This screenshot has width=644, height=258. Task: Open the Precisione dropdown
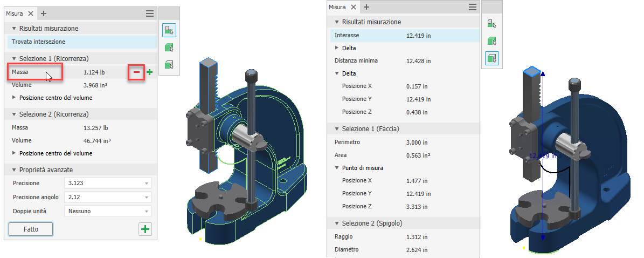(108, 183)
